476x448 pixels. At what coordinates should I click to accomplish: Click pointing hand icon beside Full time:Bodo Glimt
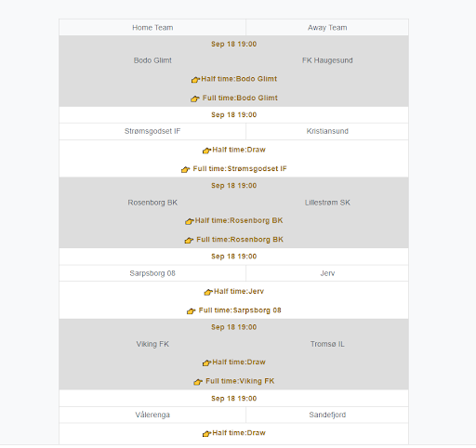pyautogui.click(x=195, y=99)
